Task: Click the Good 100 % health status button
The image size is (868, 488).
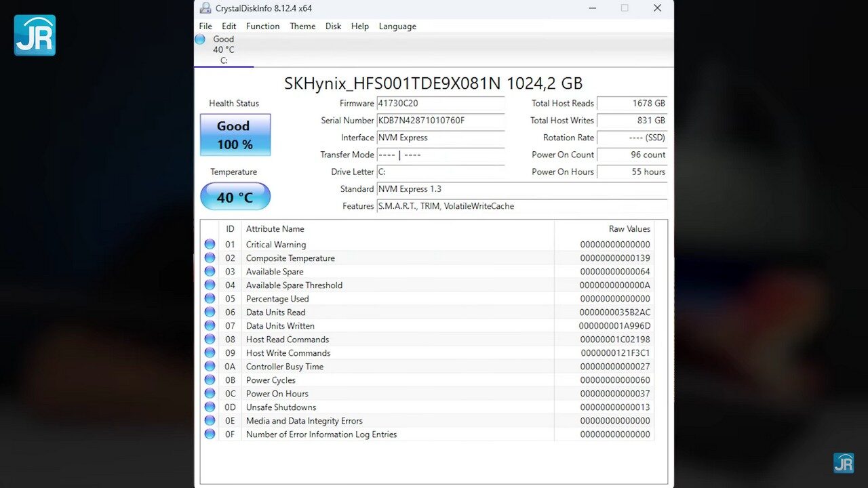Action: [x=235, y=135]
